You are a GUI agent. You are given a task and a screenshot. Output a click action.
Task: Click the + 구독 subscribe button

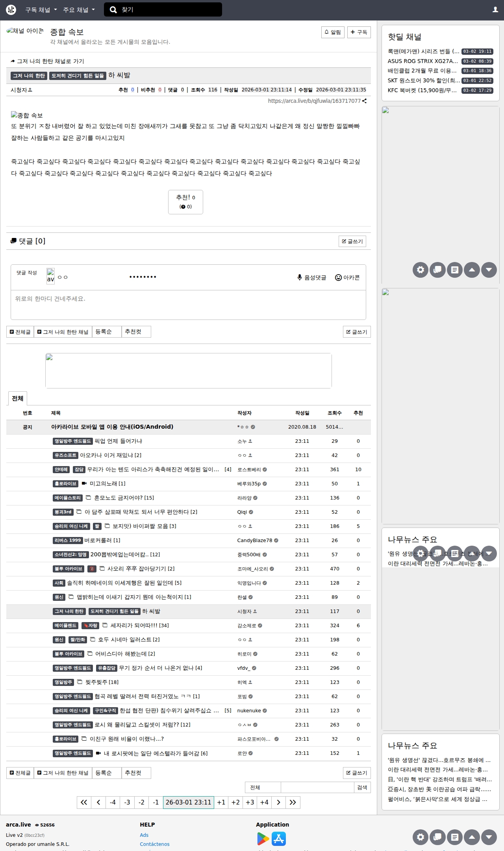(359, 32)
